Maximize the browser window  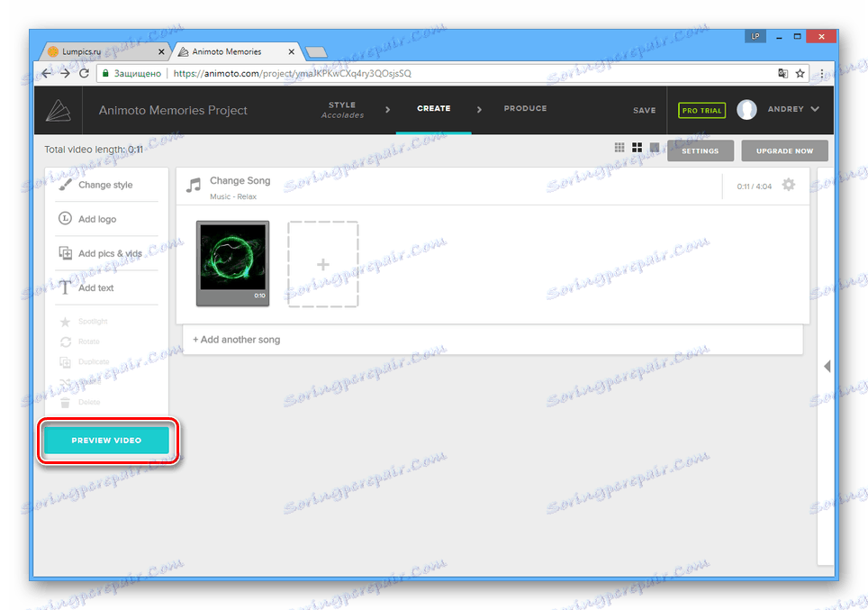(x=797, y=37)
